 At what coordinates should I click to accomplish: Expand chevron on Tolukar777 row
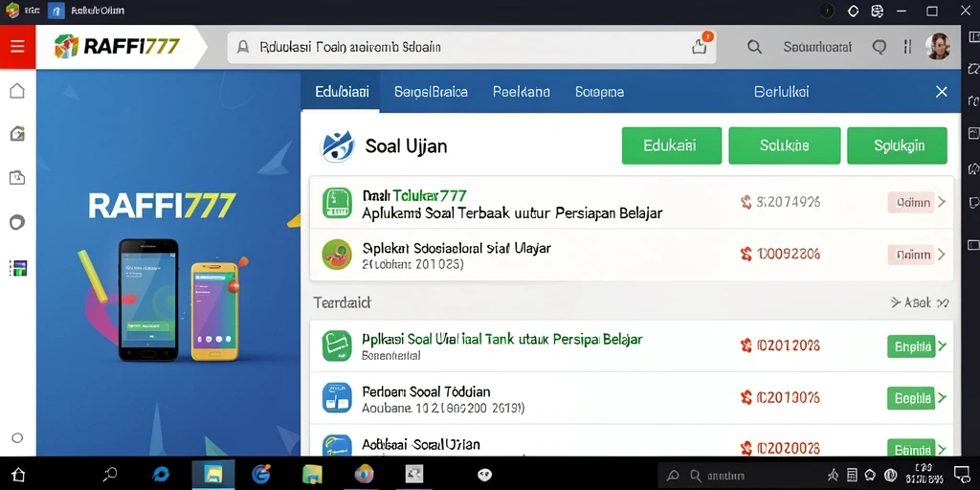pos(942,203)
